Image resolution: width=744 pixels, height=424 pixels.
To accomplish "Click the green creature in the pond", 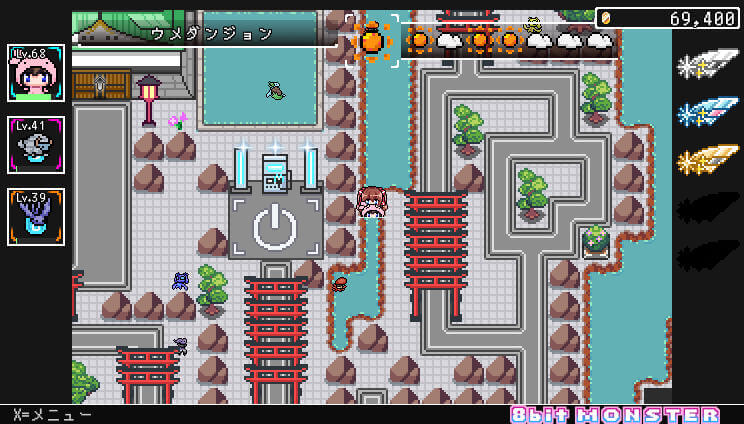I will pyautogui.click(x=275, y=91).
